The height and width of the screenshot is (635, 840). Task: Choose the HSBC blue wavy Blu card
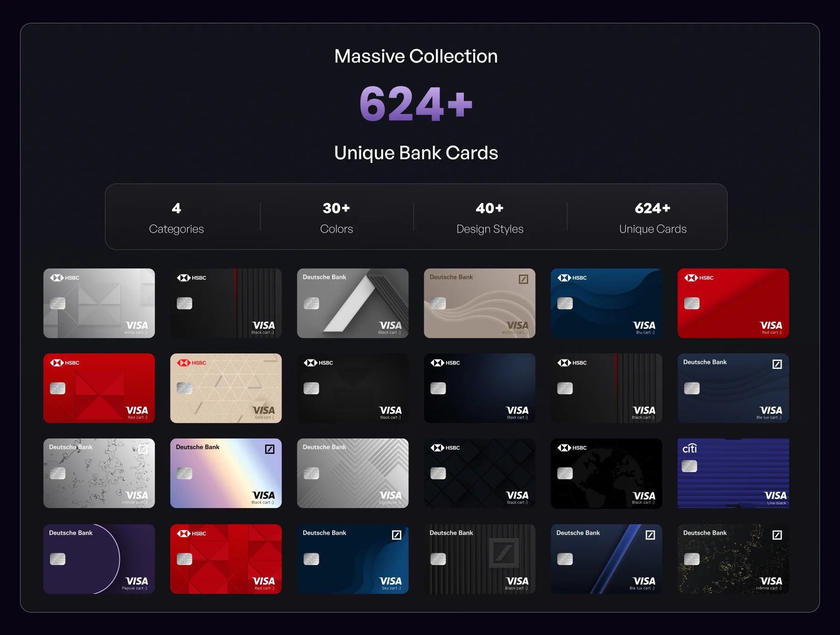point(606,303)
